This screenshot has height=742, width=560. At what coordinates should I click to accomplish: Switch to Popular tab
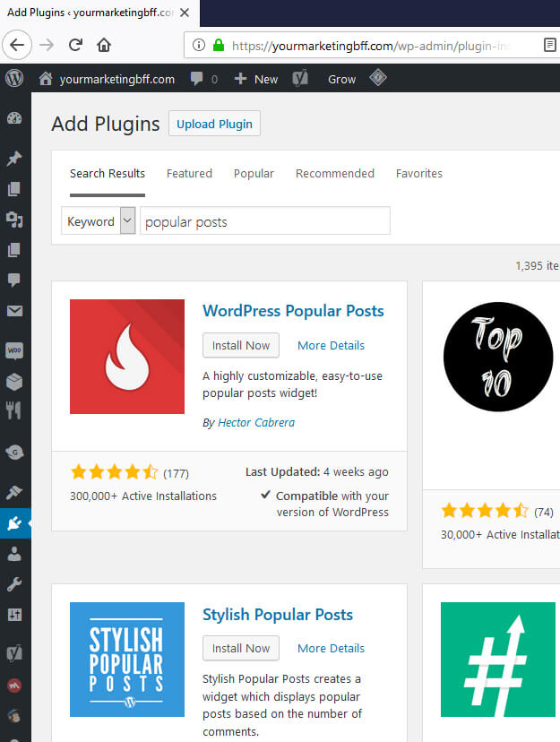tap(254, 174)
